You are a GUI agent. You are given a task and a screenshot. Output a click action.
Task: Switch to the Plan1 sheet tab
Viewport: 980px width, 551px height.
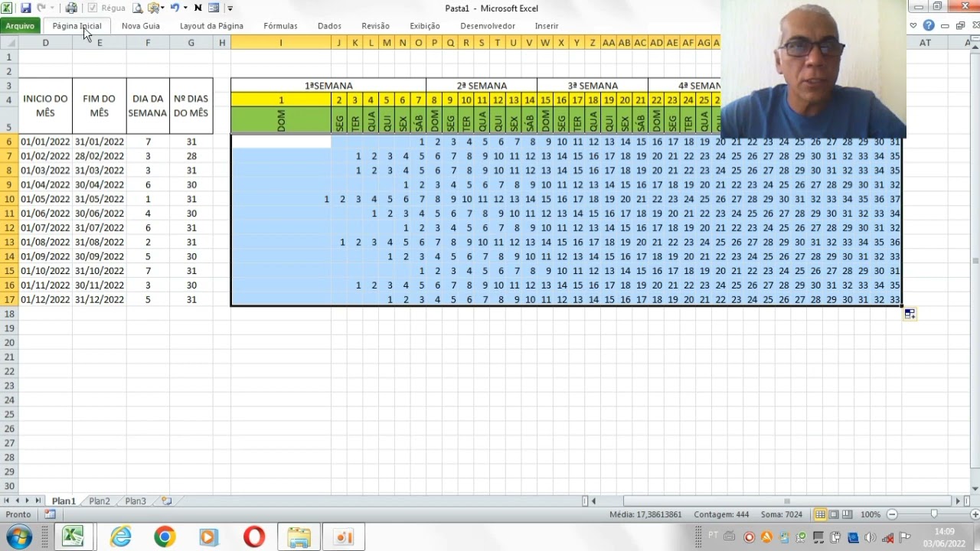point(64,501)
